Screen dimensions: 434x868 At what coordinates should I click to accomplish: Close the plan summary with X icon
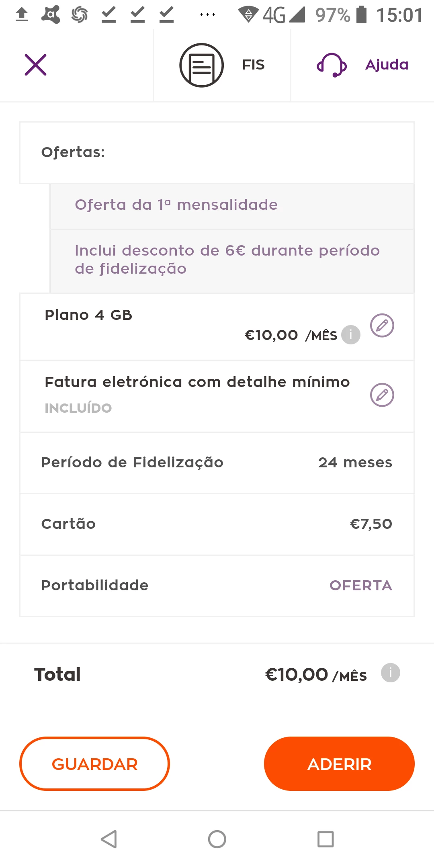tap(35, 65)
